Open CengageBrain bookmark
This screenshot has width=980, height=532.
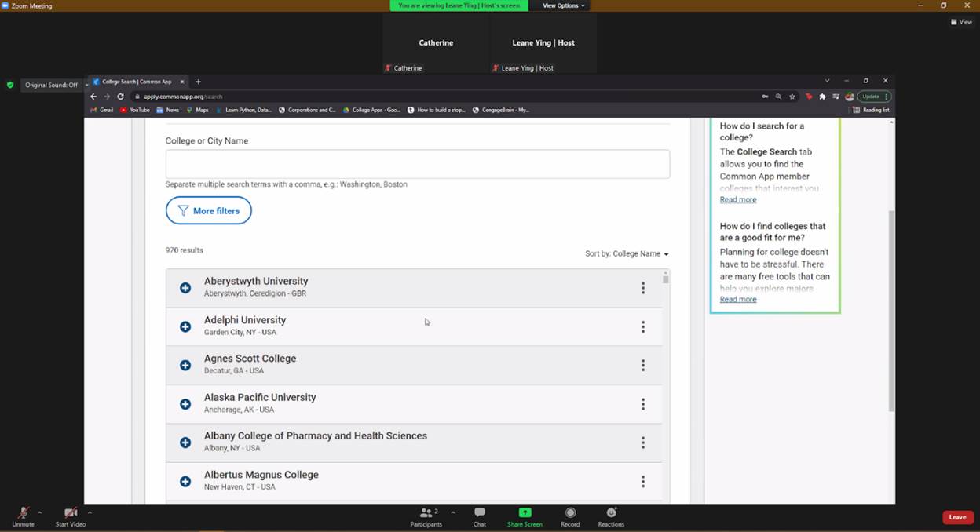click(x=500, y=110)
